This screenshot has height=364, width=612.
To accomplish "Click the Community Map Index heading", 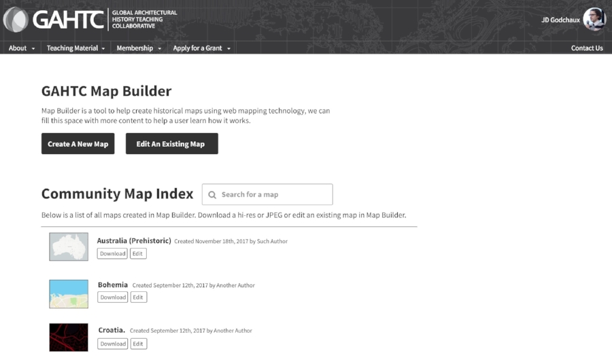I will pos(118,194).
